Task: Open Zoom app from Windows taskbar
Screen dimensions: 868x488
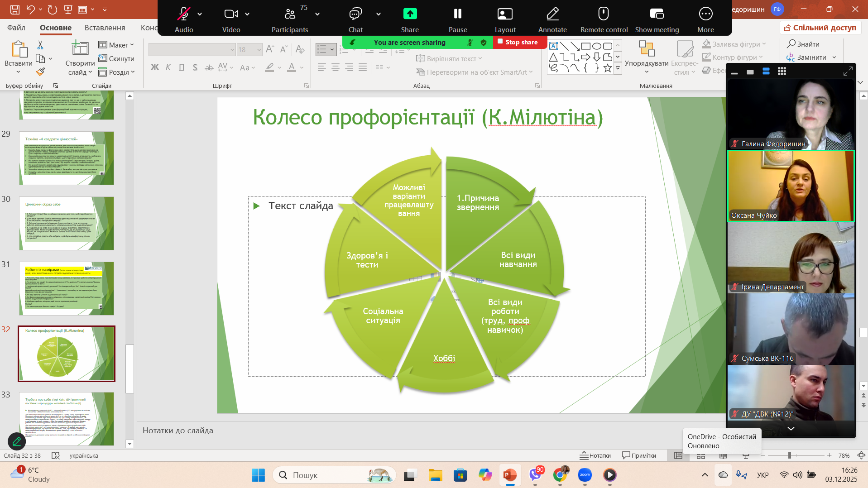Action: click(x=585, y=475)
